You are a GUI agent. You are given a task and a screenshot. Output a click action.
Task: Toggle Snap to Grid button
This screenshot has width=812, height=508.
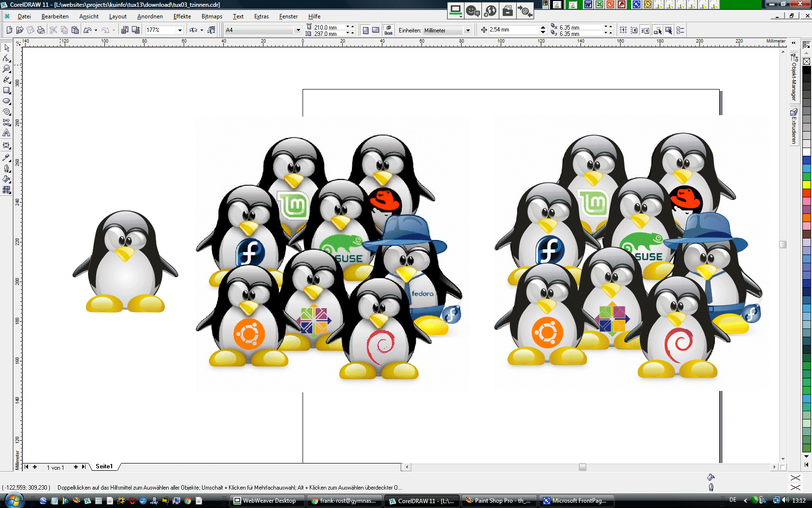click(x=623, y=30)
